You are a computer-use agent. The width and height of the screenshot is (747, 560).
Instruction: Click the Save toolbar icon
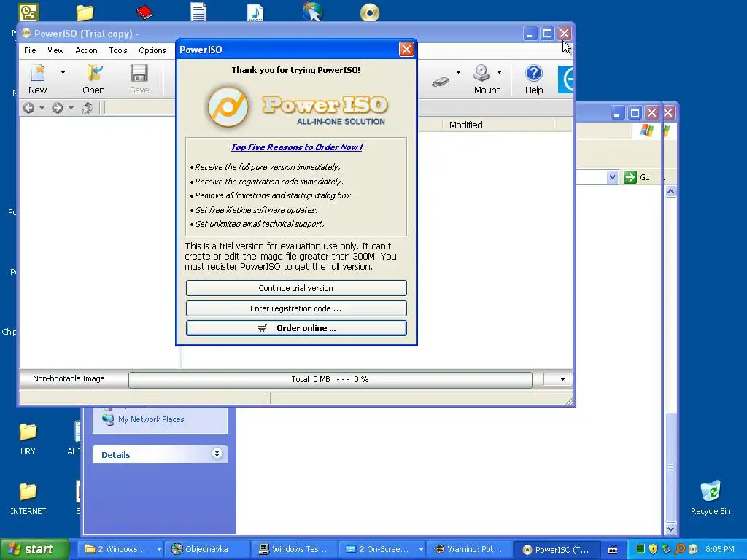click(x=139, y=79)
